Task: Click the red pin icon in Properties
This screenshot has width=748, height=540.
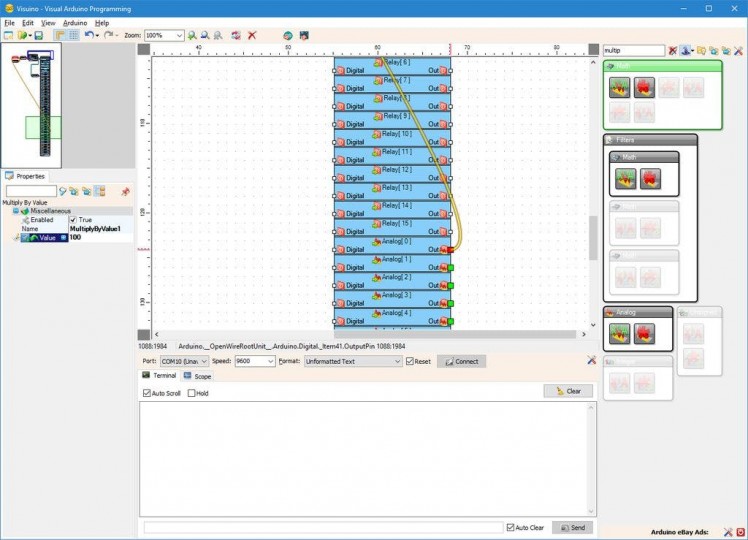Action: 125,190
